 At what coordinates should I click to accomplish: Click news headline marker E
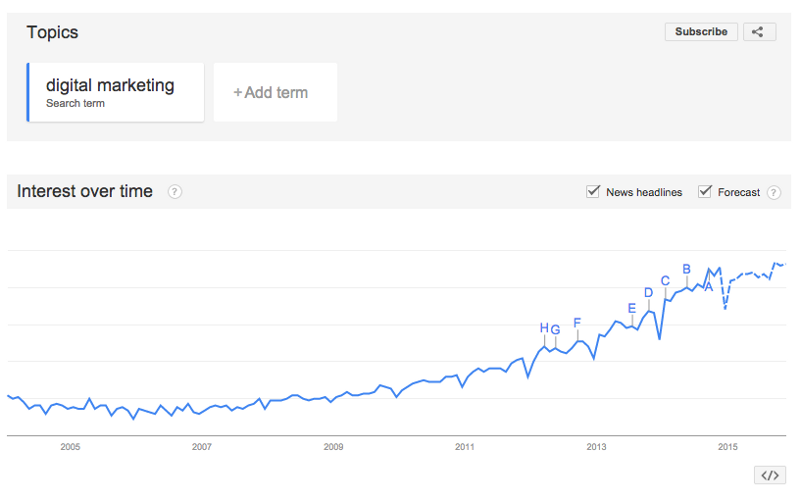click(632, 308)
